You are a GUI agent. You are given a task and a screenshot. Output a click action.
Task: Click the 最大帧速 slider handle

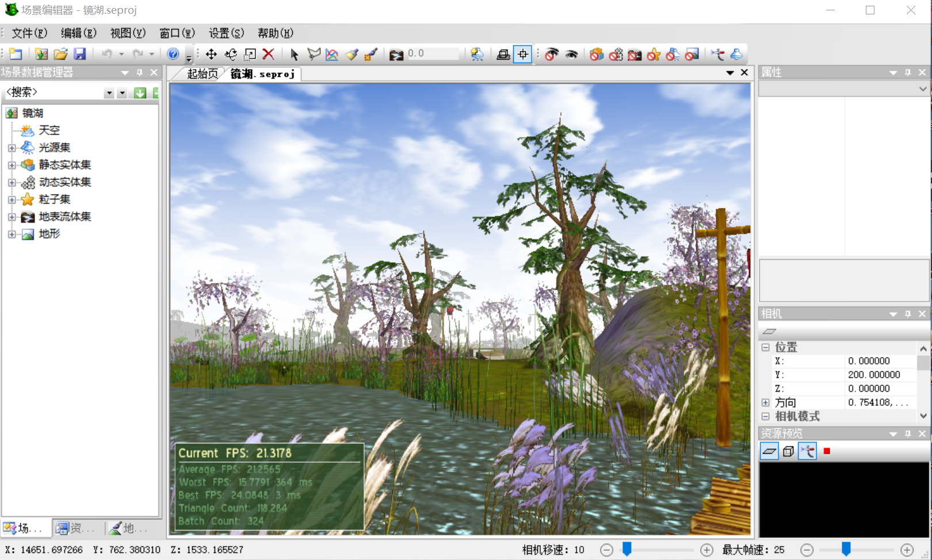pos(846,549)
